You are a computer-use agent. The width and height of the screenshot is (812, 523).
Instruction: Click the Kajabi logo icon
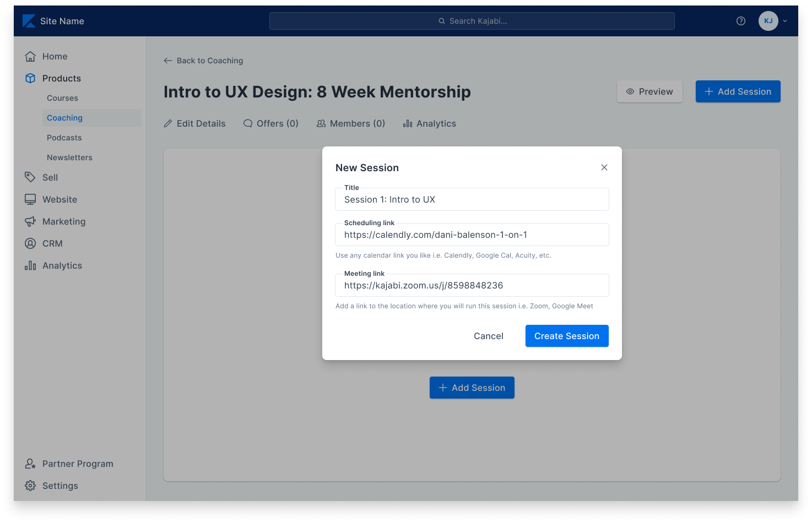pyautogui.click(x=29, y=21)
